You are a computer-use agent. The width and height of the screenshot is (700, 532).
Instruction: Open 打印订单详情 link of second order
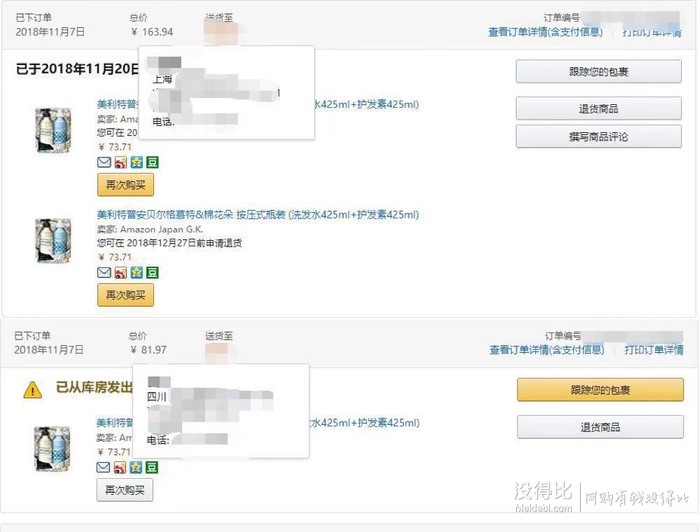(x=654, y=350)
